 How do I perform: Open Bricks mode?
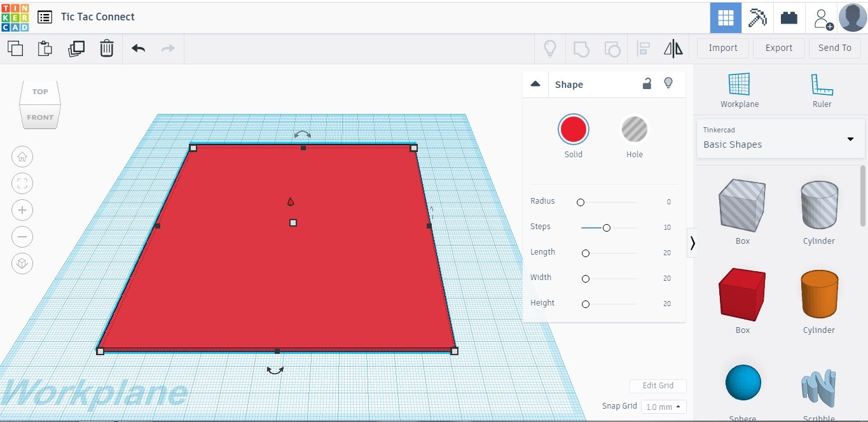789,18
